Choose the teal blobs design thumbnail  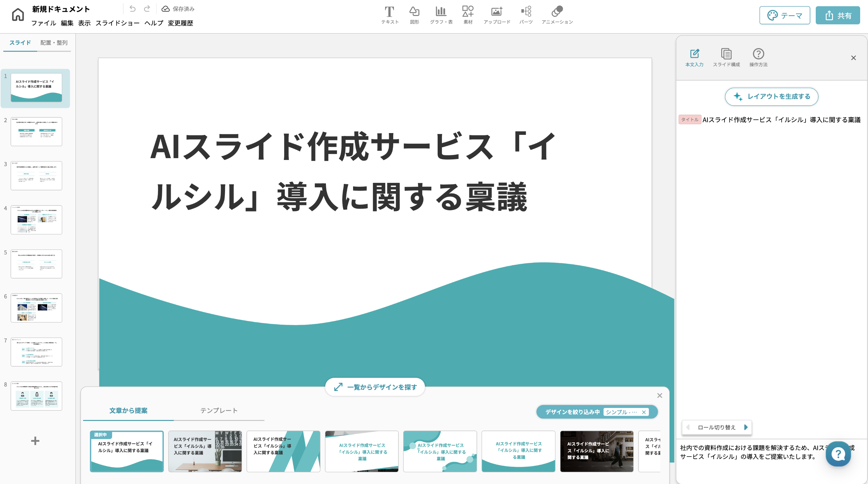click(x=440, y=451)
